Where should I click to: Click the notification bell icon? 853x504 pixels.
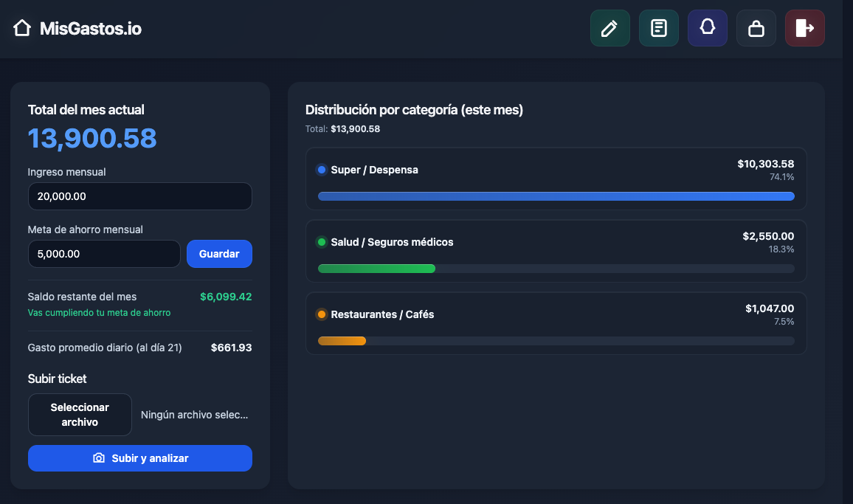pos(707,28)
